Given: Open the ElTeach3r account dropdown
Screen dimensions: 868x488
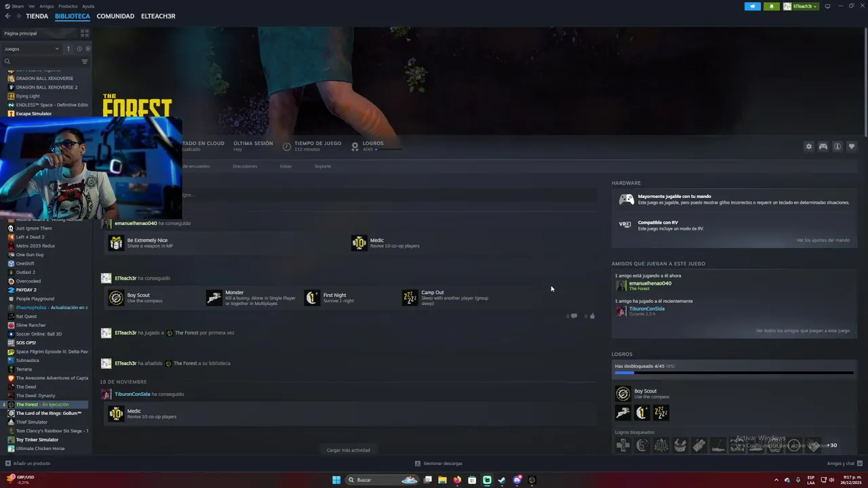Looking at the screenshot, I should coord(801,6).
